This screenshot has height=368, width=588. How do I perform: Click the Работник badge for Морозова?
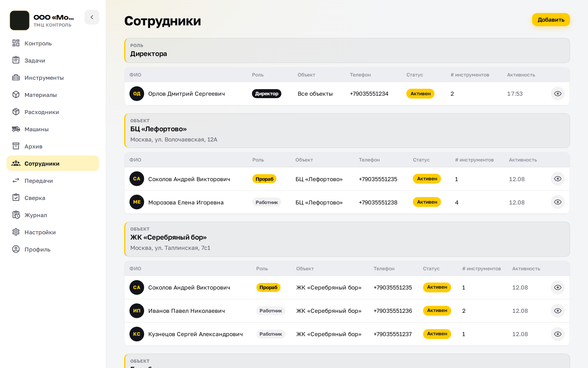tap(267, 202)
